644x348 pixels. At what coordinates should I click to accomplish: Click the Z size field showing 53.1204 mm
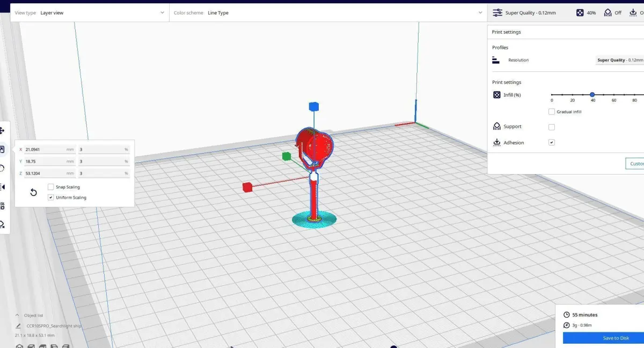click(50, 173)
